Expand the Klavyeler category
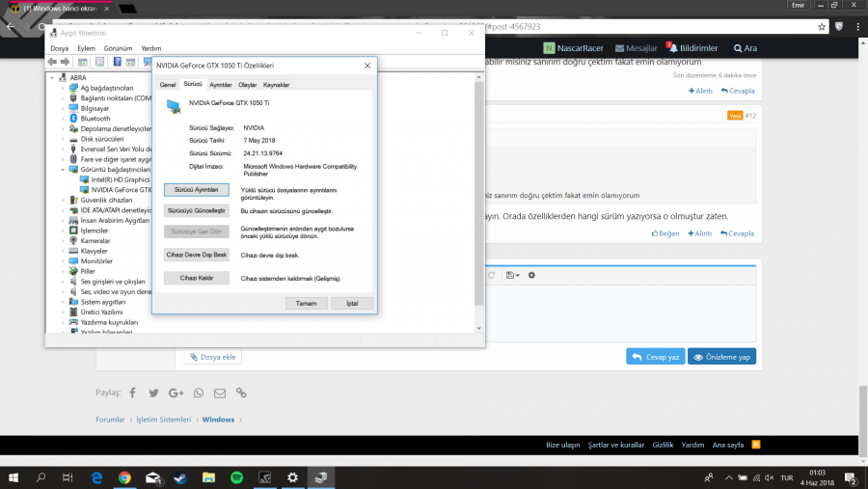Screen dimensions: 868x489 (63, 251)
